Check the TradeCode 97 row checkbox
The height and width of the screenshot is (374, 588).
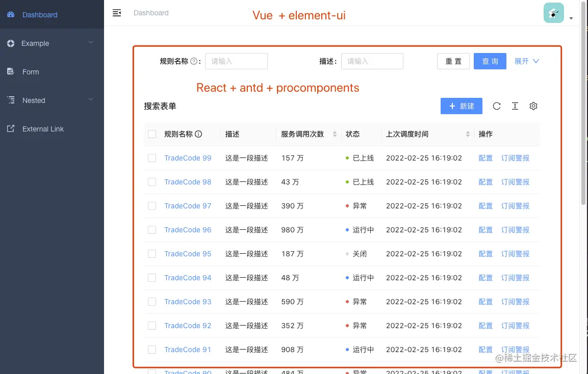click(152, 206)
